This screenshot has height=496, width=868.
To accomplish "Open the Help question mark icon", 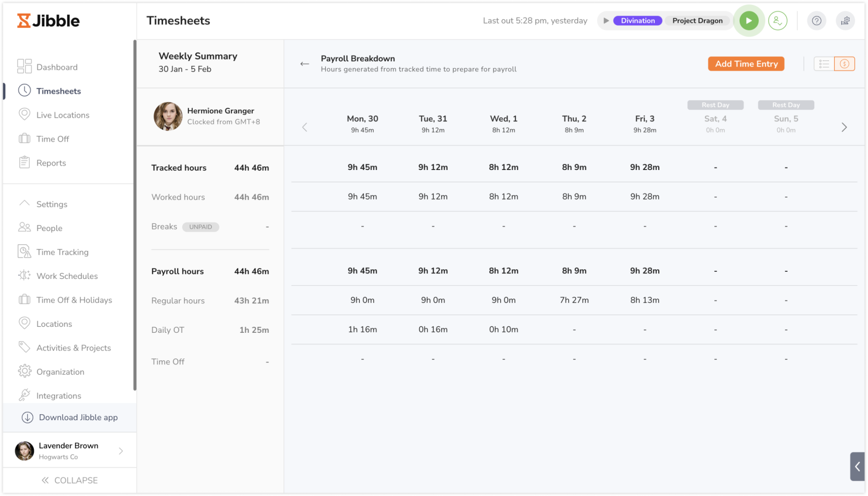I will (816, 20).
